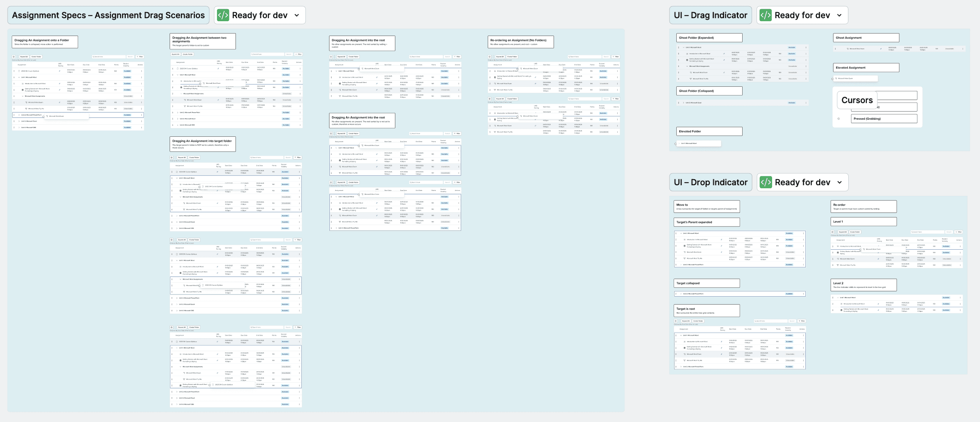The image size is (980, 422).
Task: Select Assignment Specs – Assignment Drag Scenarios section title
Action: click(108, 15)
